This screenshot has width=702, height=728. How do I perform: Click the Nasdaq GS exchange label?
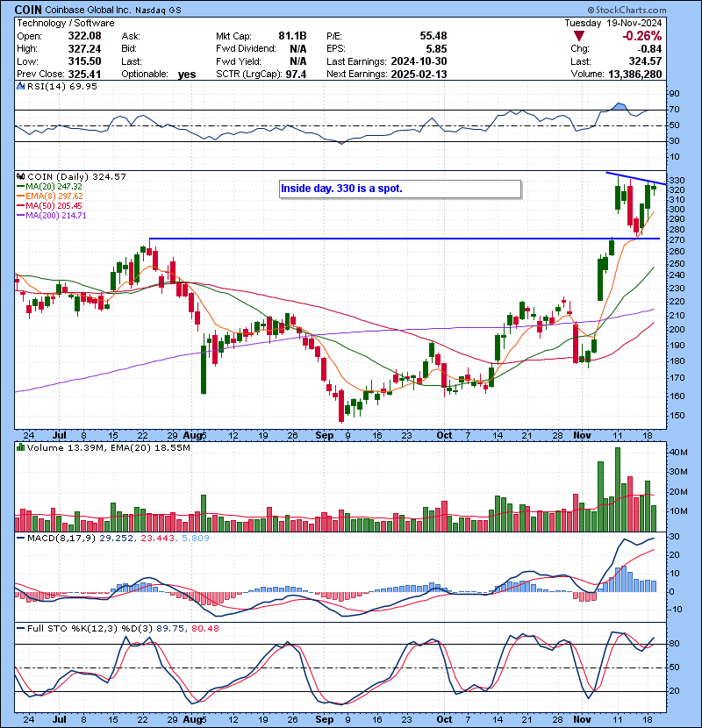tap(158, 11)
